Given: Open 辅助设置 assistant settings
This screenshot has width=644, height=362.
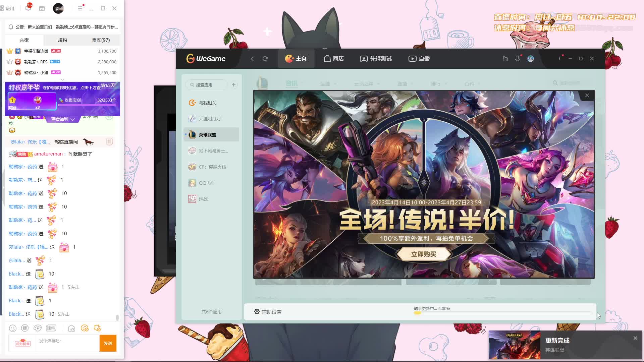Looking at the screenshot, I should click(x=268, y=312).
